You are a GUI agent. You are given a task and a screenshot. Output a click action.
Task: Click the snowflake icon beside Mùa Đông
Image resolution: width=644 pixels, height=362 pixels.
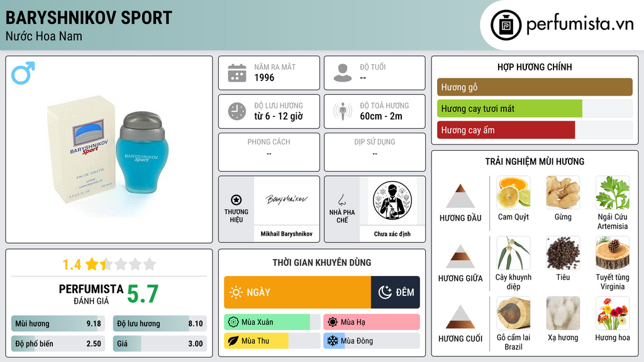tap(333, 341)
